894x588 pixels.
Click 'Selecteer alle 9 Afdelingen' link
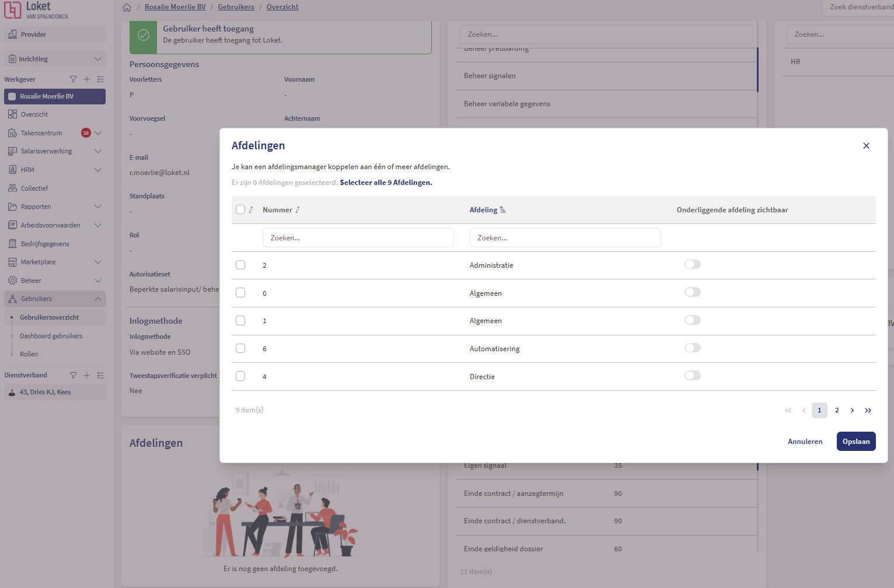point(386,183)
